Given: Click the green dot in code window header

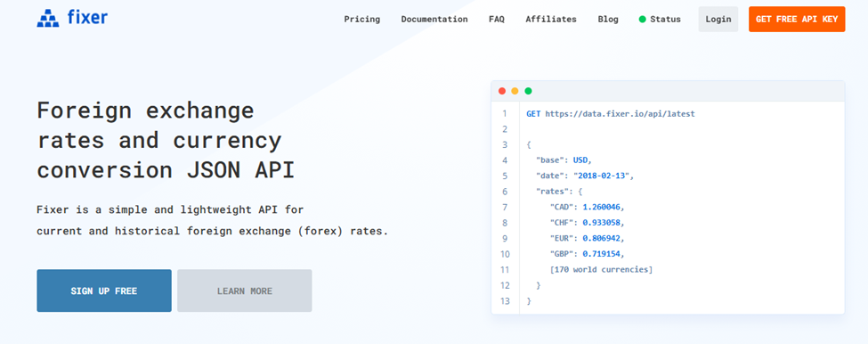Looking at the screenshot, I should tap(528, 91).
